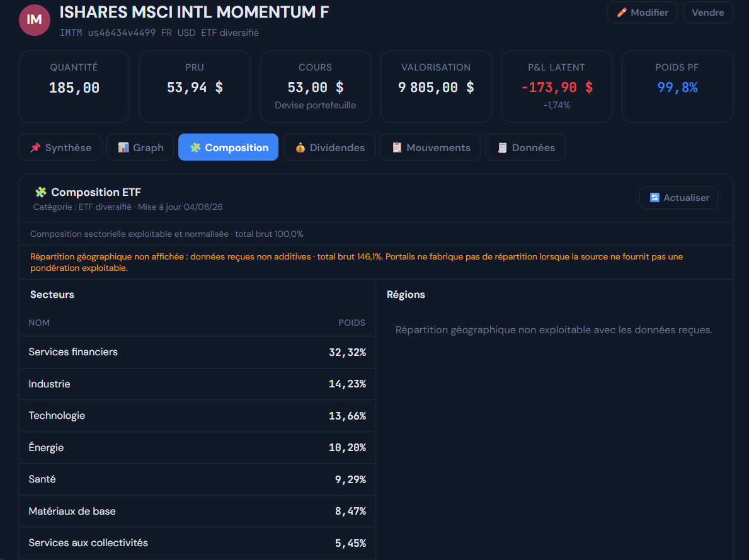Click the 10,20% weight value
This screenshot has height=560, width=749.
coord(347,448)
